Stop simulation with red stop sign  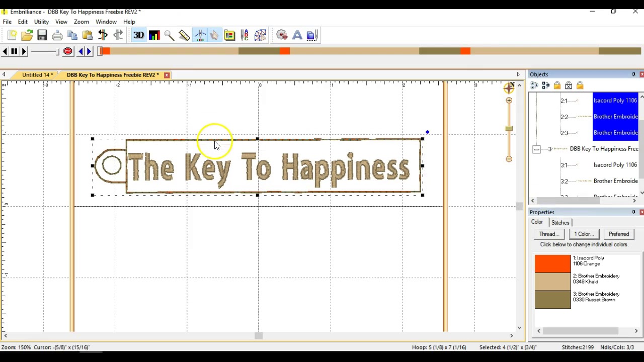point(68,51)
